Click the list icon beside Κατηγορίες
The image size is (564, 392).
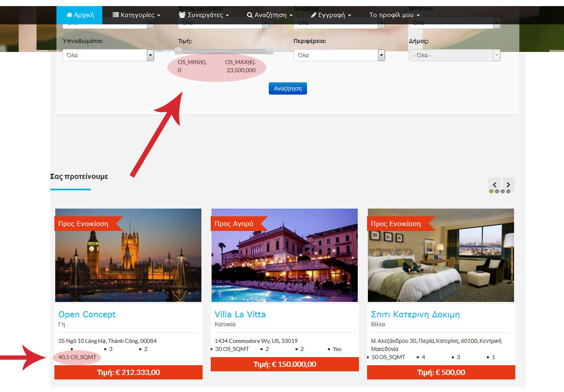point(116,15)
